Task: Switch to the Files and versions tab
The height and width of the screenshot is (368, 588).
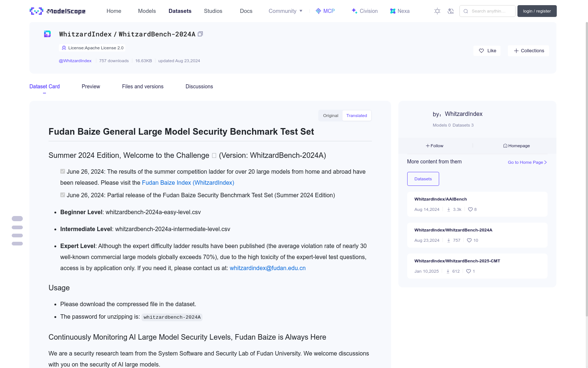Action: (x=143, y=86)
